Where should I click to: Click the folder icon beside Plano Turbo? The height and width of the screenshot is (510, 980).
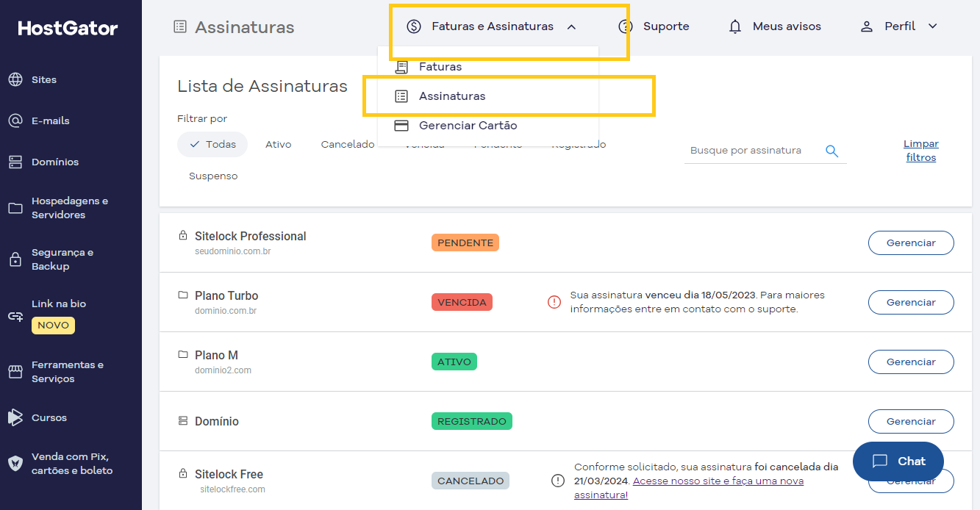pos(183,295)
